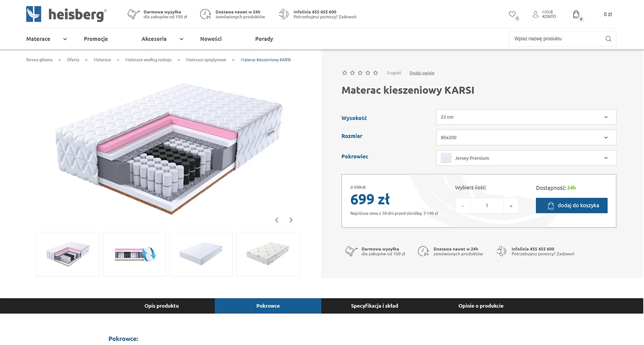
Task: Click the search magnifier icon
Action: pos(608,39)
